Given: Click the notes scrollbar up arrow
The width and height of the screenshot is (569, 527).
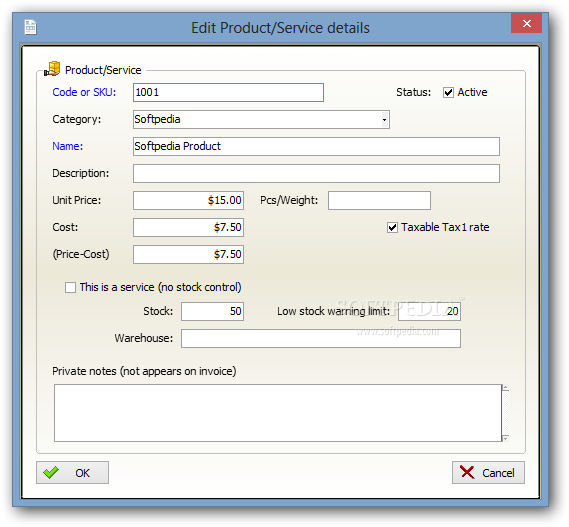Looking at the screenshot, I should coord(505,388).
